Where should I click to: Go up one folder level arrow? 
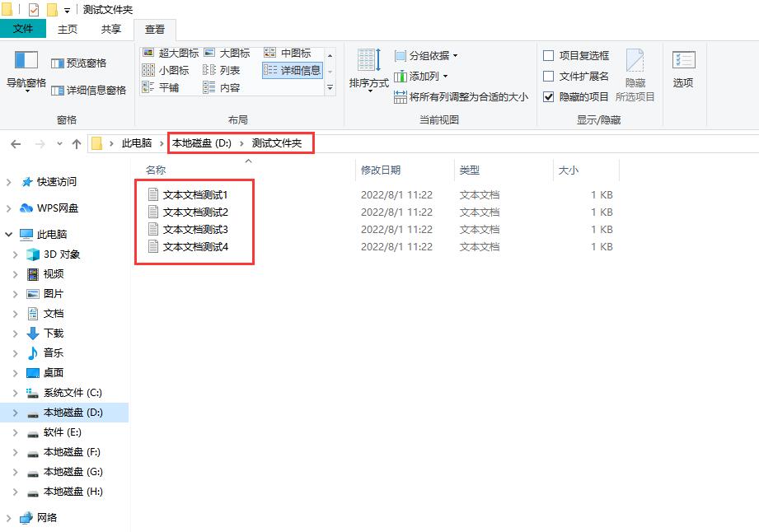[x=77, y=143]
